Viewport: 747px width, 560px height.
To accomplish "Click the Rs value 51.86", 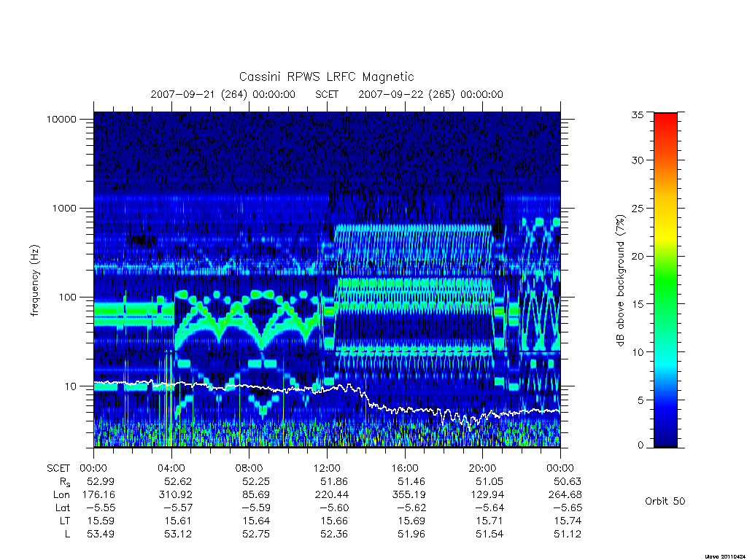I will pyautogui.click(x=334, y=481).
